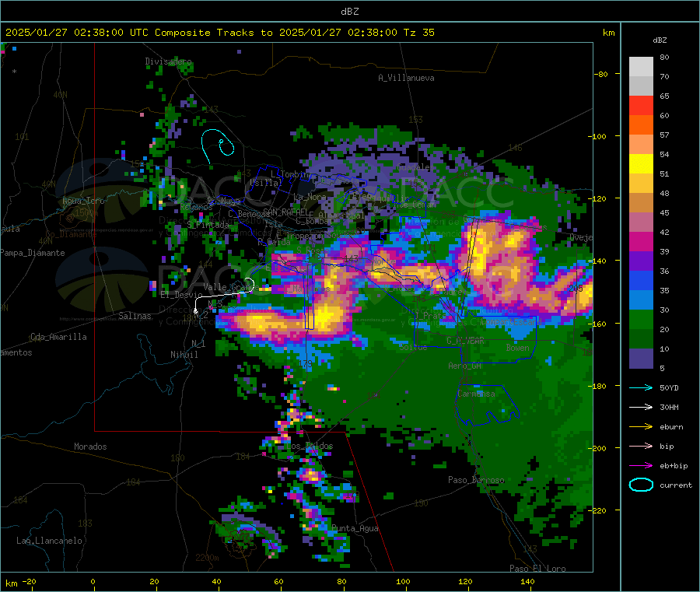Click the Guadales map label
The width and height of the screenshot is (700, 592).
(x=414, y=167)
